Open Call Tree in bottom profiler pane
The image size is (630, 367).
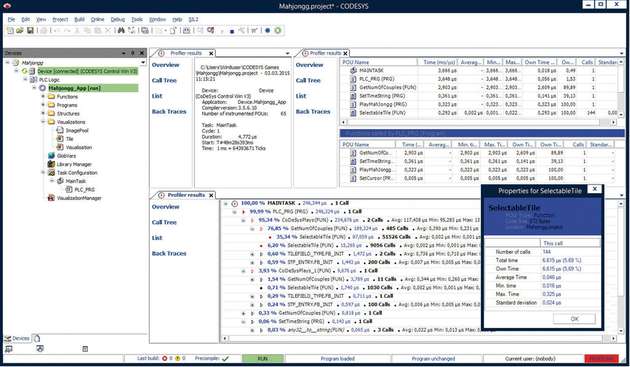tap(164, 222)
